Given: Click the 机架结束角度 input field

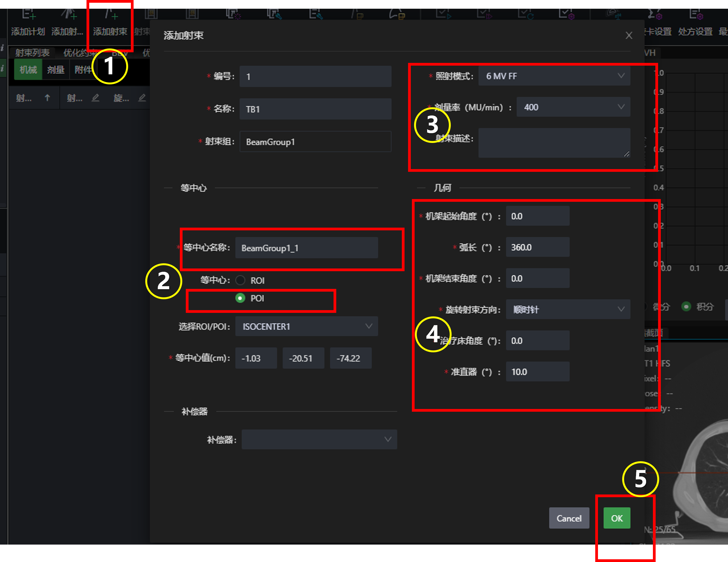Looking at the screenshot, I should coord(538,278).
